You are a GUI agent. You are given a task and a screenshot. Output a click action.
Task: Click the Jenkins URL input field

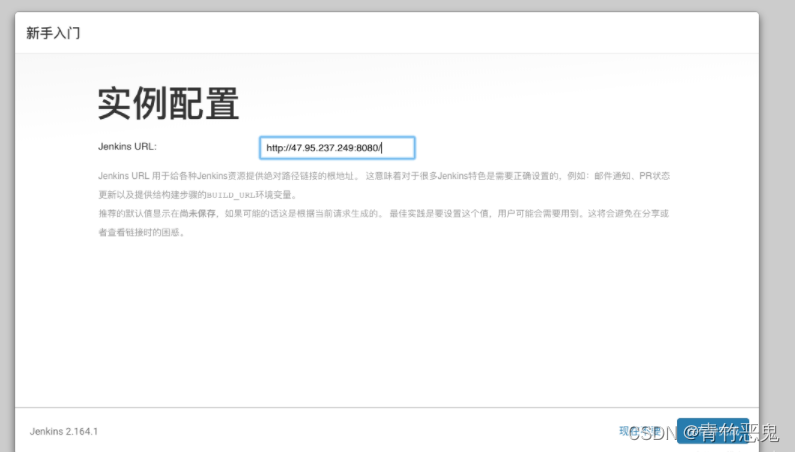click(337, 148)
